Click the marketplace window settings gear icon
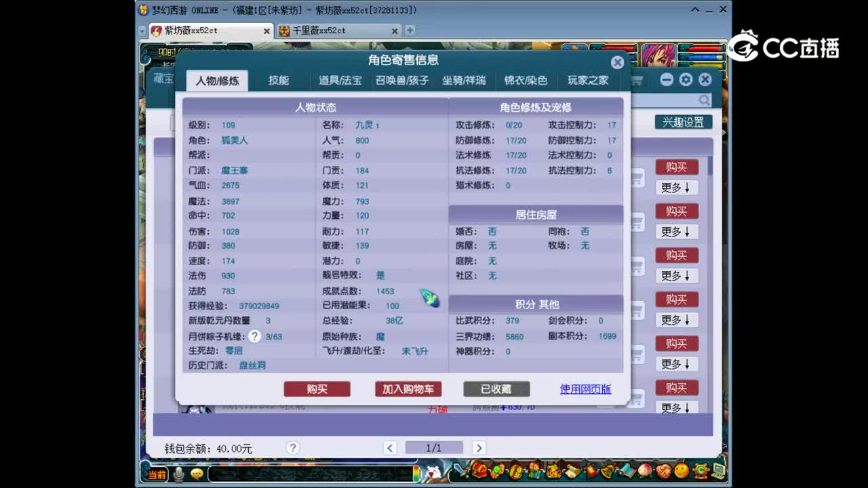This screenshot has height=488, width=868. 686,79
